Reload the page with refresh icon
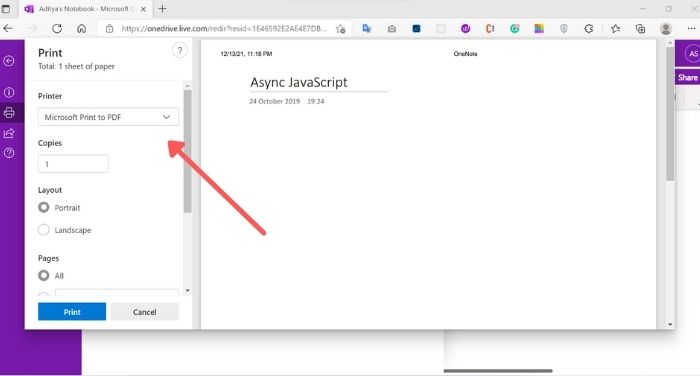 tap(57, 29)
